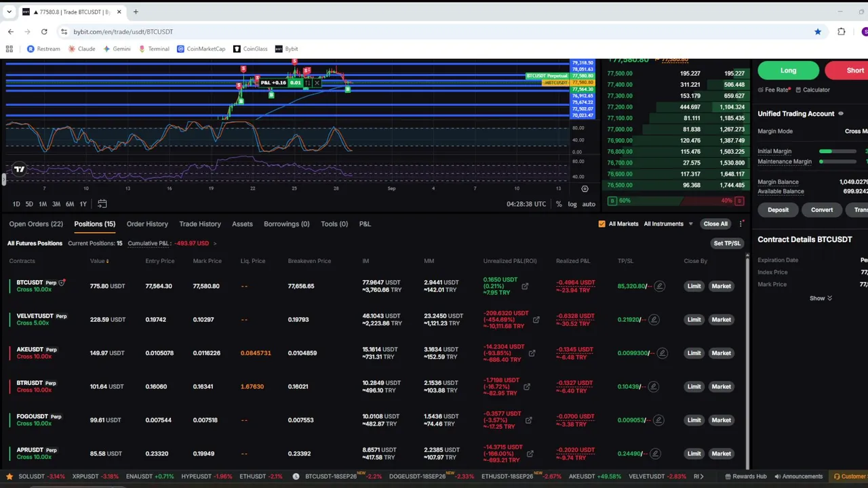This screenshot has height=488, width=868.
Task: Open a new browser tab
Action: coord(136,12)
